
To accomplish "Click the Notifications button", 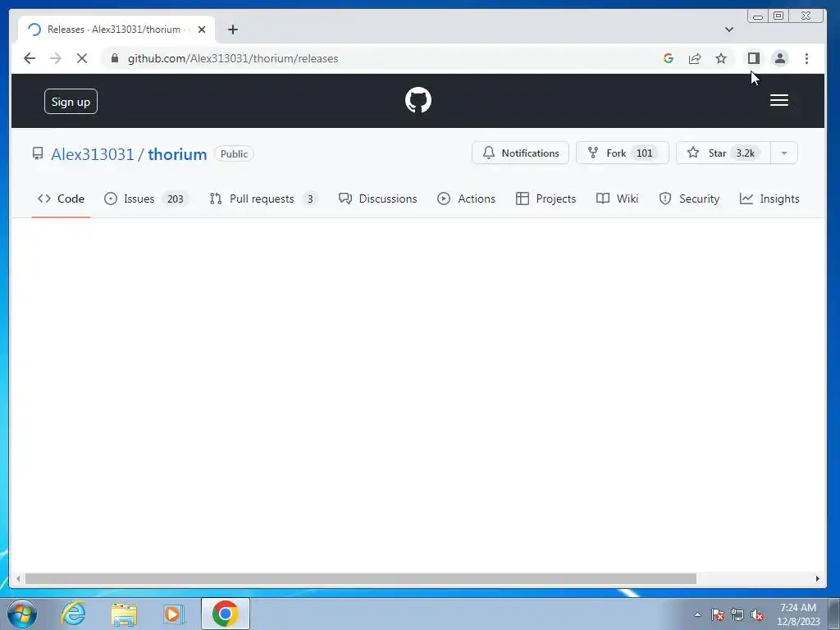I will [x=520, y=153].
